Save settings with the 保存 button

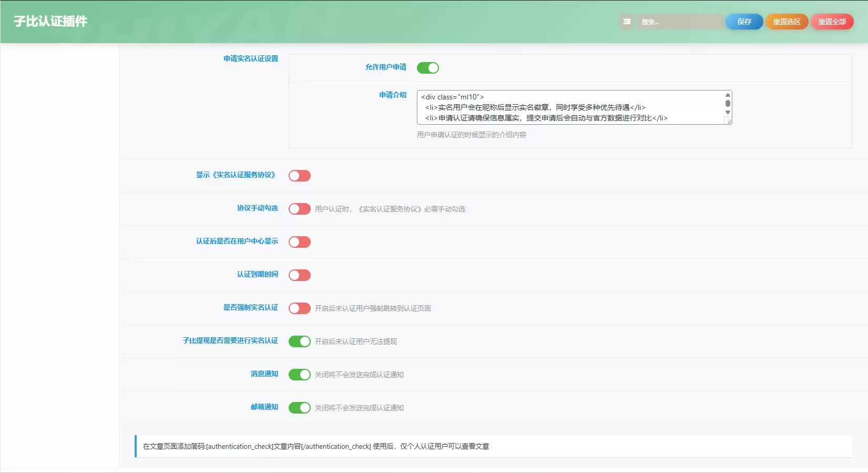tap(744, 22)
